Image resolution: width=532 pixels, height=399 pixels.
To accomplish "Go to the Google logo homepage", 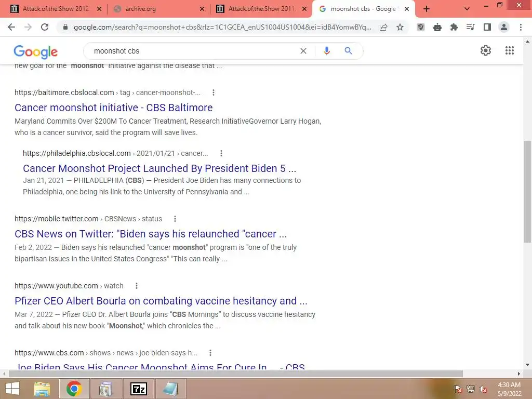I will tap(36, 51).
